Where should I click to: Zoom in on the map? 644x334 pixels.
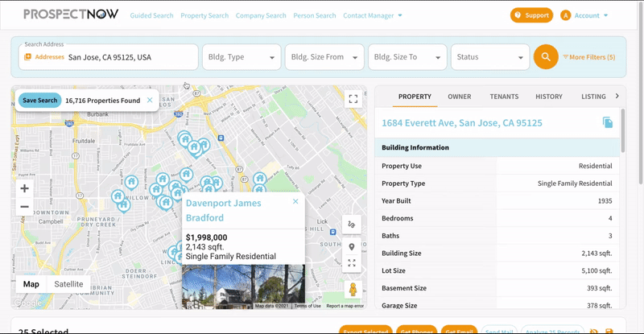click(24, 188)
